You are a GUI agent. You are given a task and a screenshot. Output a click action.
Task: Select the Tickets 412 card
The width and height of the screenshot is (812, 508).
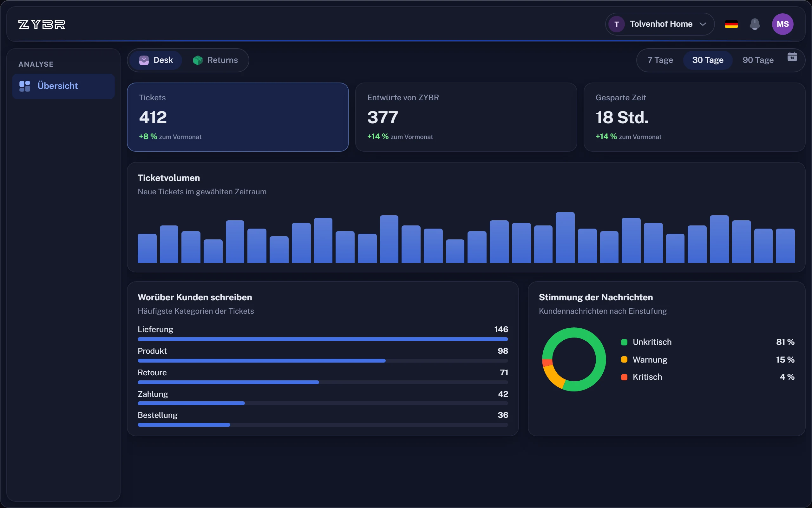pos(238,117)
